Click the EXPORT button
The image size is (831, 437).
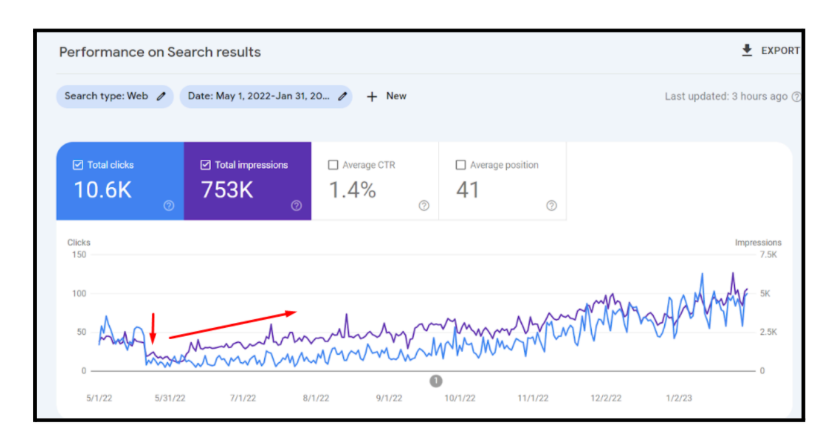(770, 50)
